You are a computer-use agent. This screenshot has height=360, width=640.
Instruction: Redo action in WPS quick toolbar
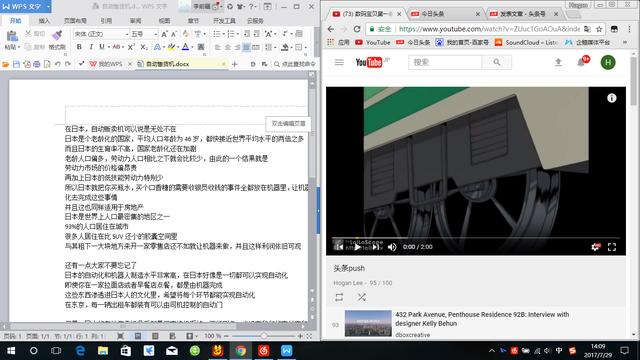tap(68, 64)
